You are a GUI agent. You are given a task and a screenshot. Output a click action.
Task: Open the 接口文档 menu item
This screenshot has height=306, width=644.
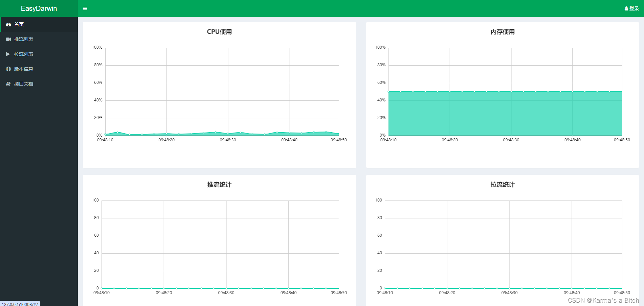tap(39, 84)
